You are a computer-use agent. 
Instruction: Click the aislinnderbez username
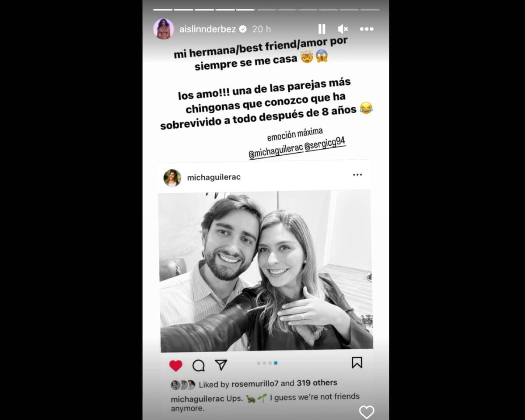pyautogui.click(x=207, y=29)
